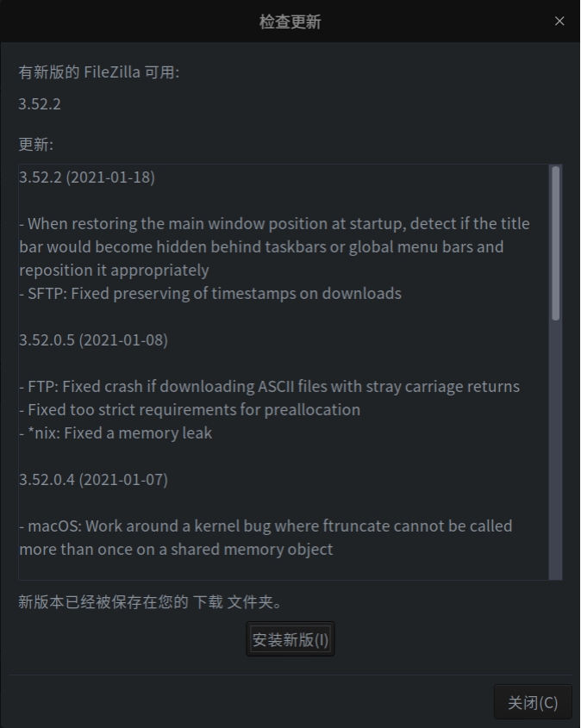Screen dimensions: 581x728
Task: Click the 3.52.0.4 (2021-01-07) changelog heading
Action: (93, 479)
